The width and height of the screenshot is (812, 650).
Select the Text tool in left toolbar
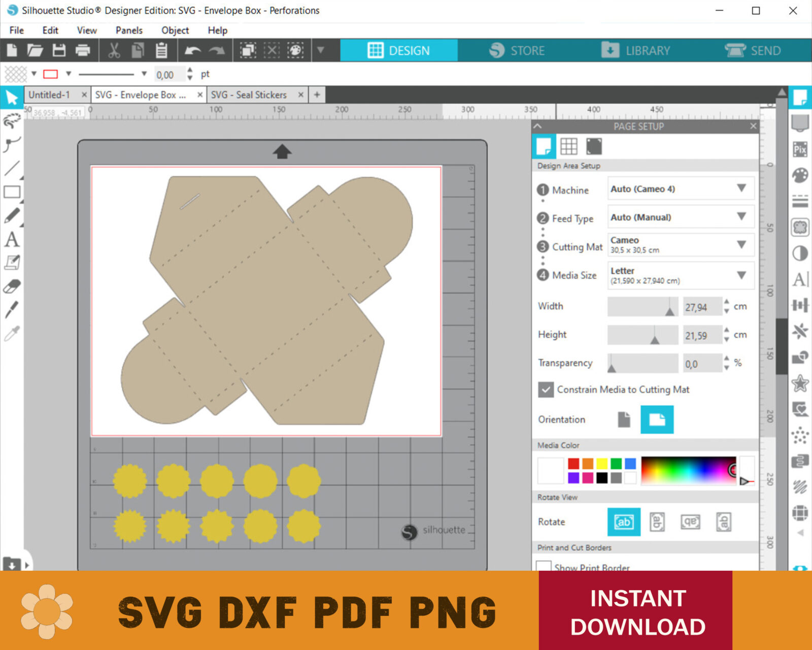[x=12, y=239]
